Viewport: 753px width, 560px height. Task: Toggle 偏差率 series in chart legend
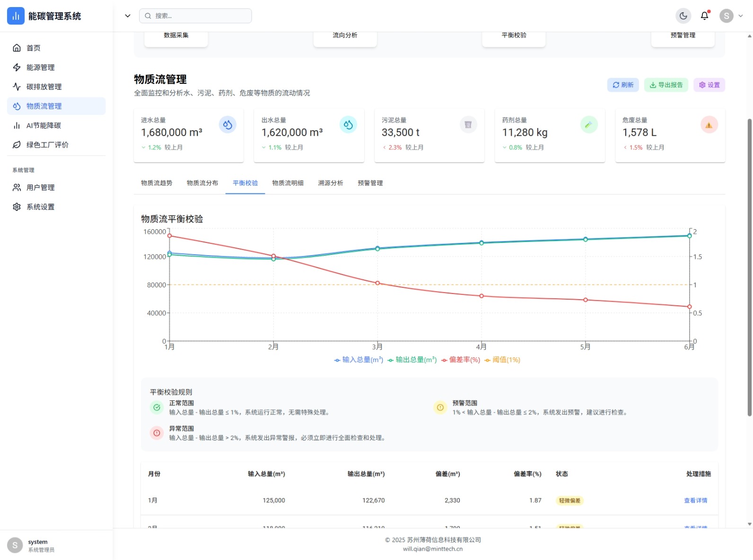(461, 360)
